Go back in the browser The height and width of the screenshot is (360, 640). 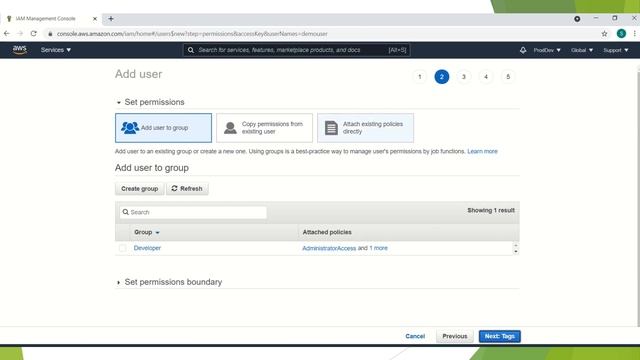click(x=7, y=33)
